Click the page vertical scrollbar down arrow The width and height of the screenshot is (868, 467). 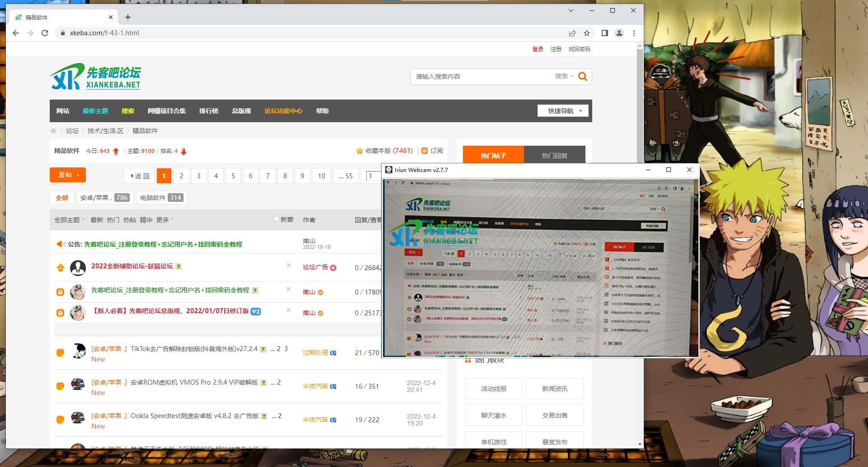pos(640,444)
